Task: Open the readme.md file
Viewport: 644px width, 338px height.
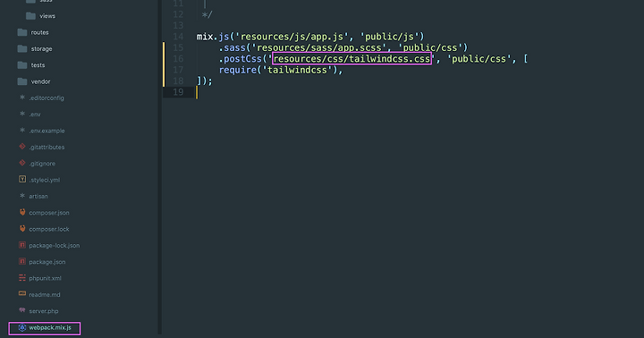Action: [45, 295]
